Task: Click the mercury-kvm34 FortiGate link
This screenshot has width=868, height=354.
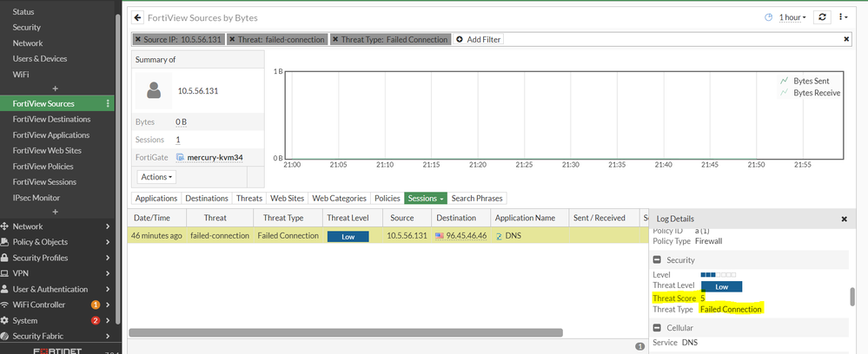Action: (215, 158)
